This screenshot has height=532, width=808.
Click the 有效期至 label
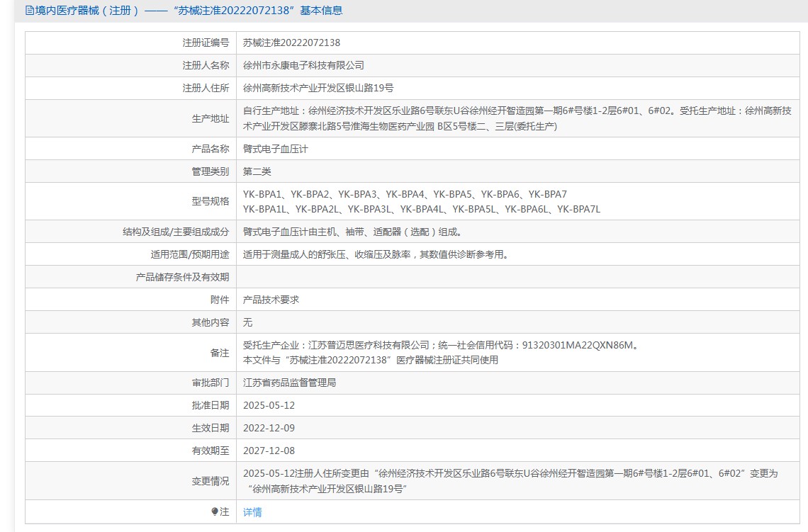[x=211, y=451]
